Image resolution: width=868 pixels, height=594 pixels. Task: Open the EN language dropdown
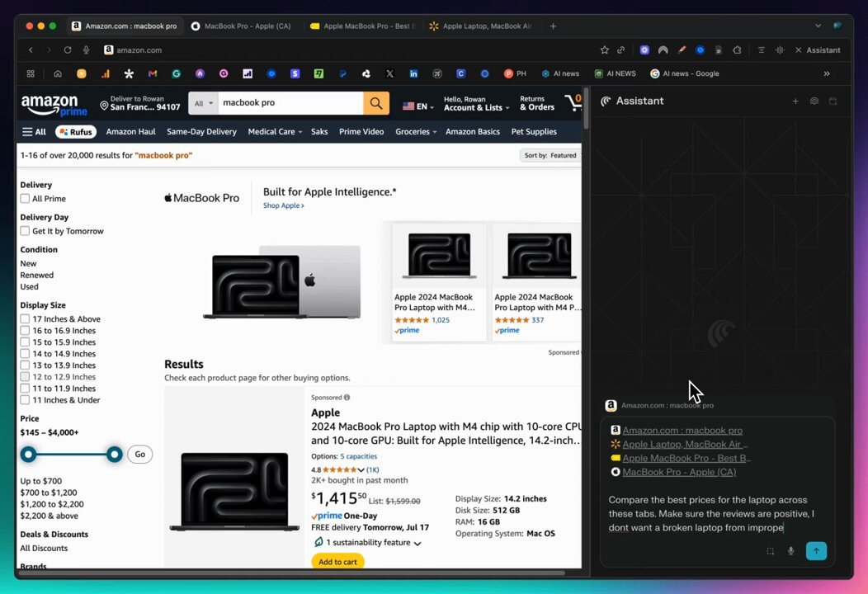pos(418,106)
